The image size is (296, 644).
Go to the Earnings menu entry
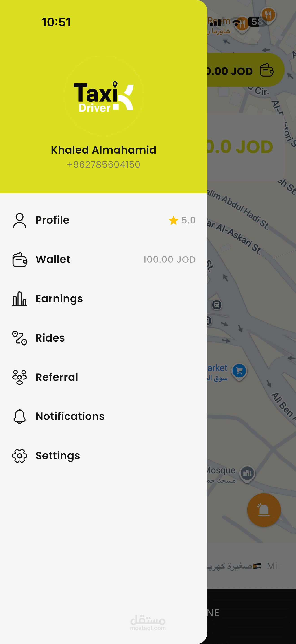coord(59,298)
